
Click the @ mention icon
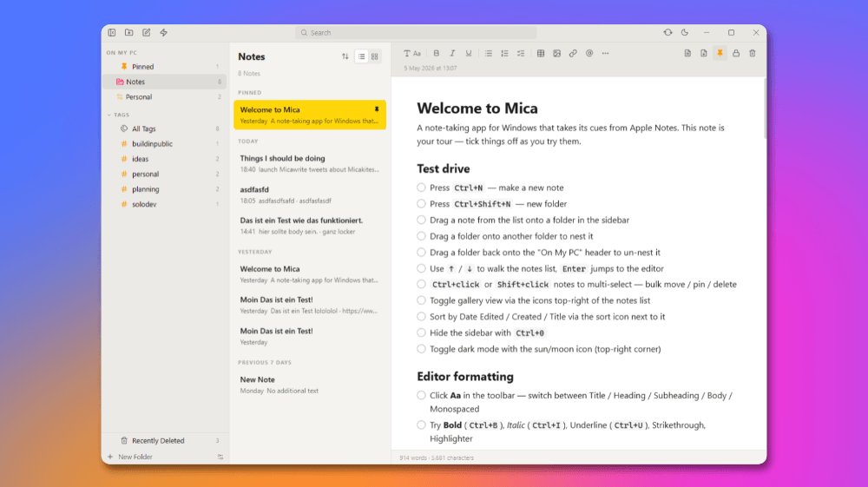(589, 54)
